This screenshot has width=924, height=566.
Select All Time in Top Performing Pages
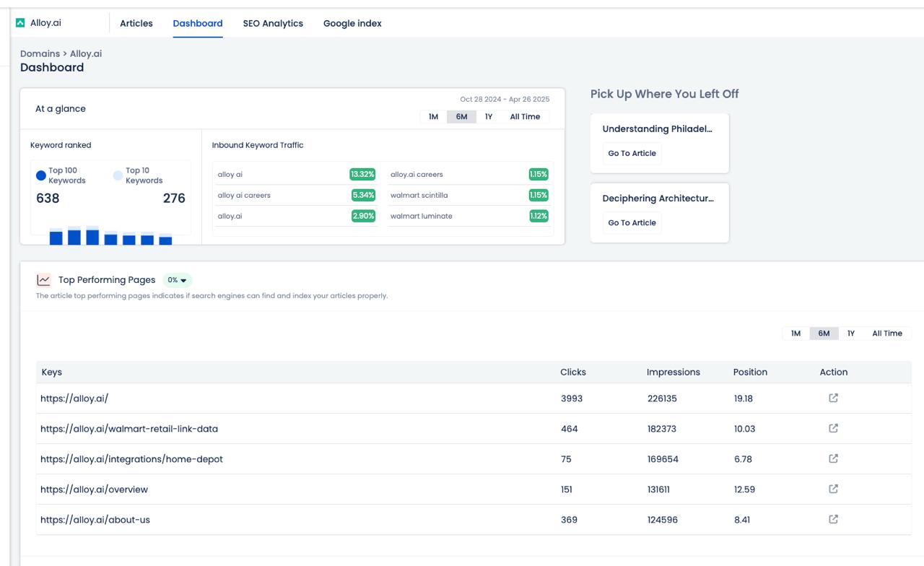pos(886,334)
